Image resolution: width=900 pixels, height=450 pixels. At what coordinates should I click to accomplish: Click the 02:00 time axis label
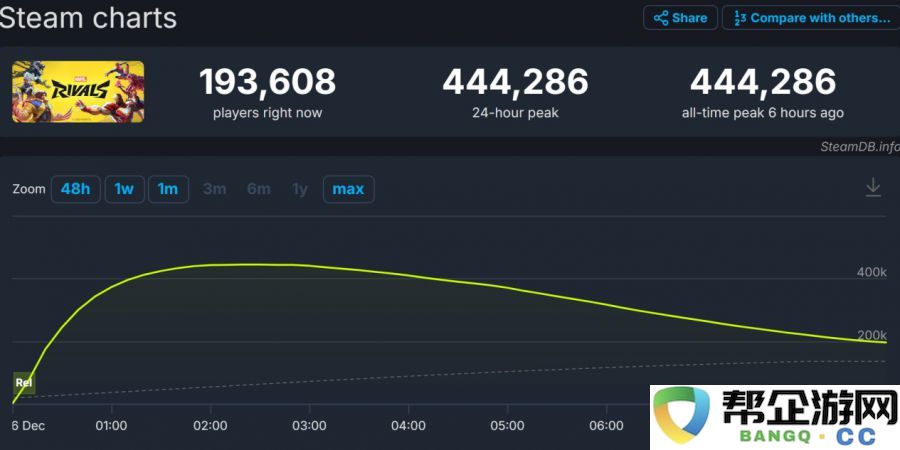point(211,426)
